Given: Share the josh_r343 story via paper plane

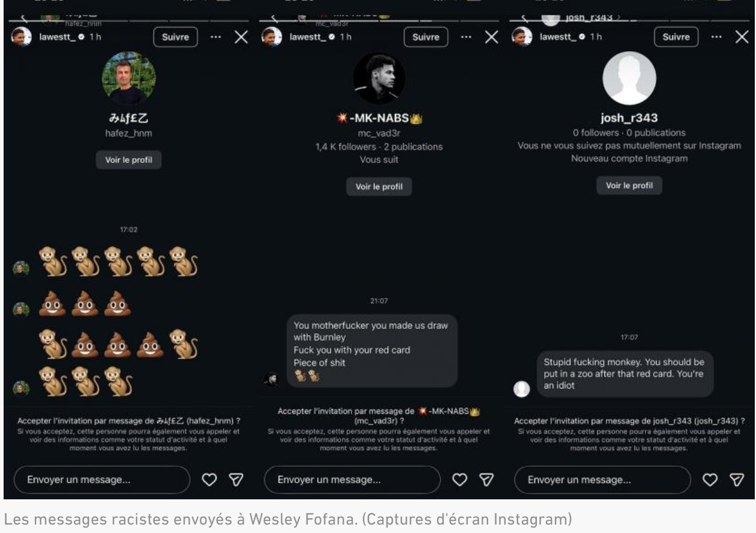Looking at the screenshot, I should (x=737, y=479).
